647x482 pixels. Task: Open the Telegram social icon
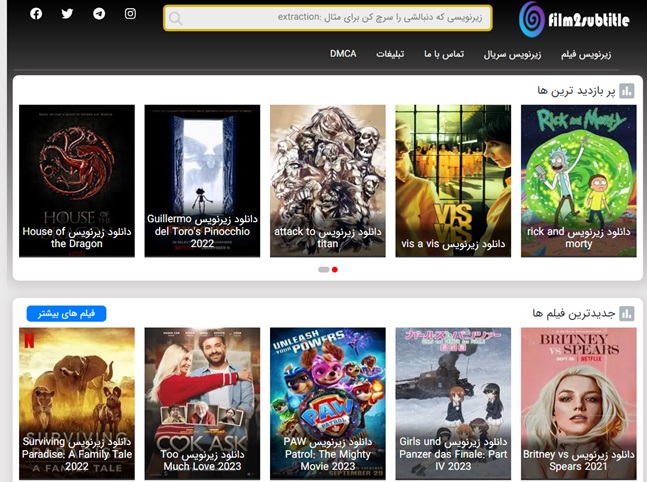[99, 14]
